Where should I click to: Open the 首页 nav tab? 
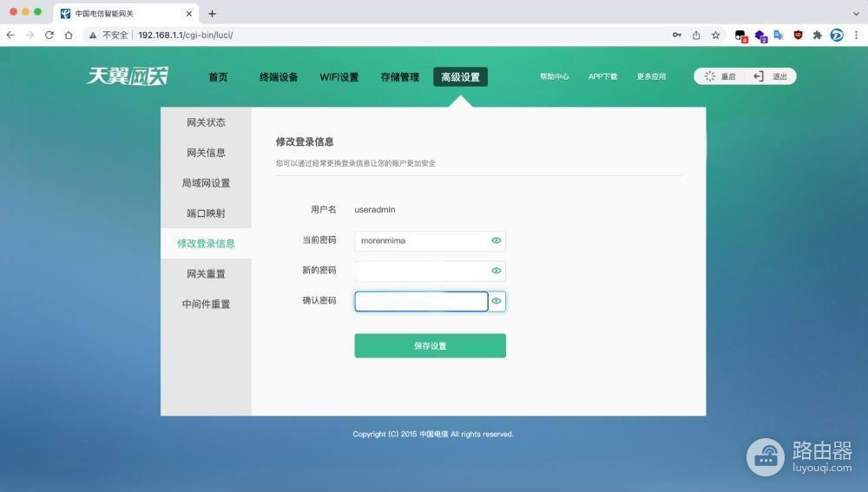tap(218, 77)
